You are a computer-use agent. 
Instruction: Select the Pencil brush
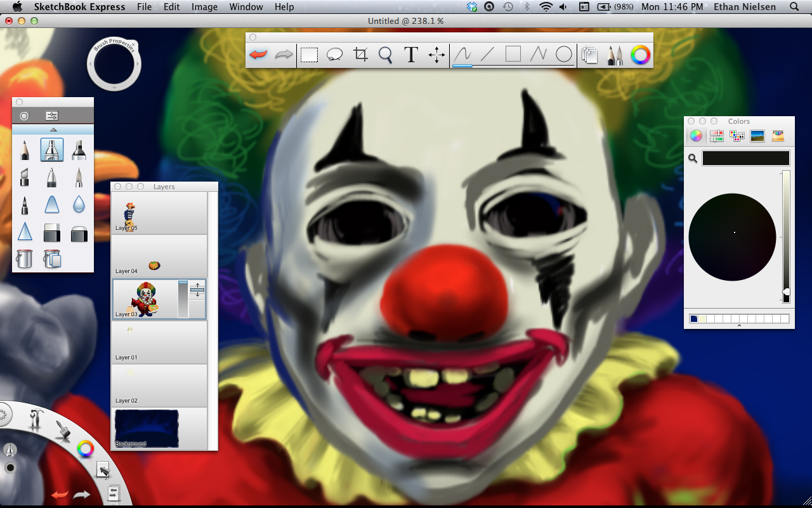click(25, 150)
